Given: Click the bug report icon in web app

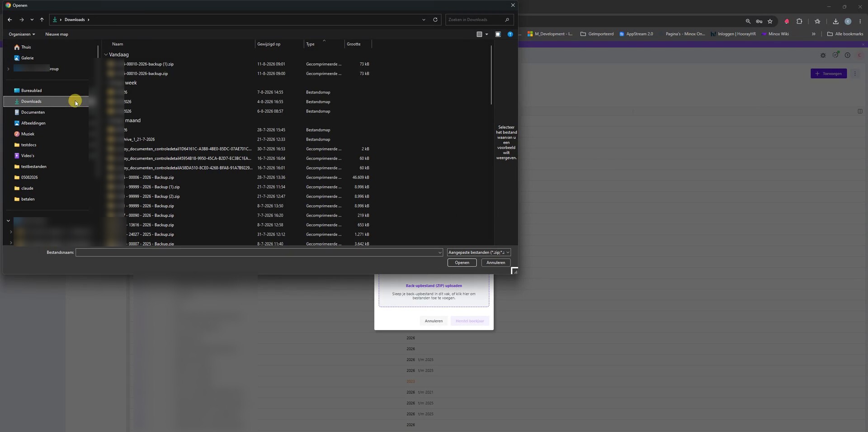Looking at the screenshot, I should click(x=823, y=55).
